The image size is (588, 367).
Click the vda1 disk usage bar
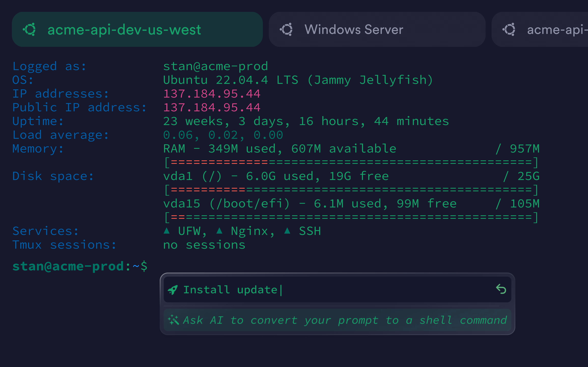coord(351,190)
